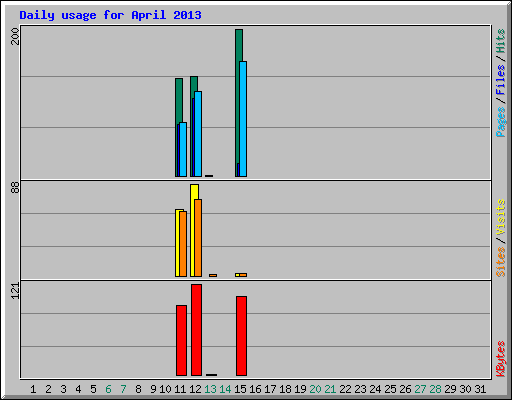Click day label '31' on the x-axis

point(480,389)
